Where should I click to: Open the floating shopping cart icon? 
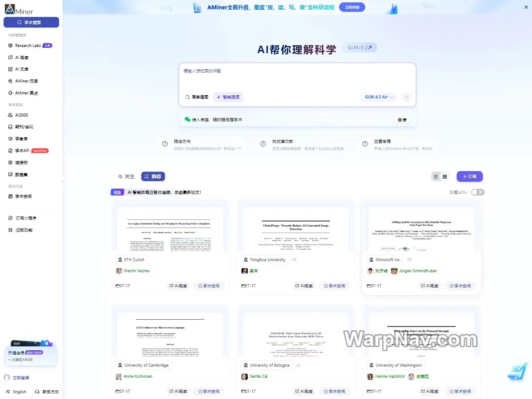[x=516, y=372]
